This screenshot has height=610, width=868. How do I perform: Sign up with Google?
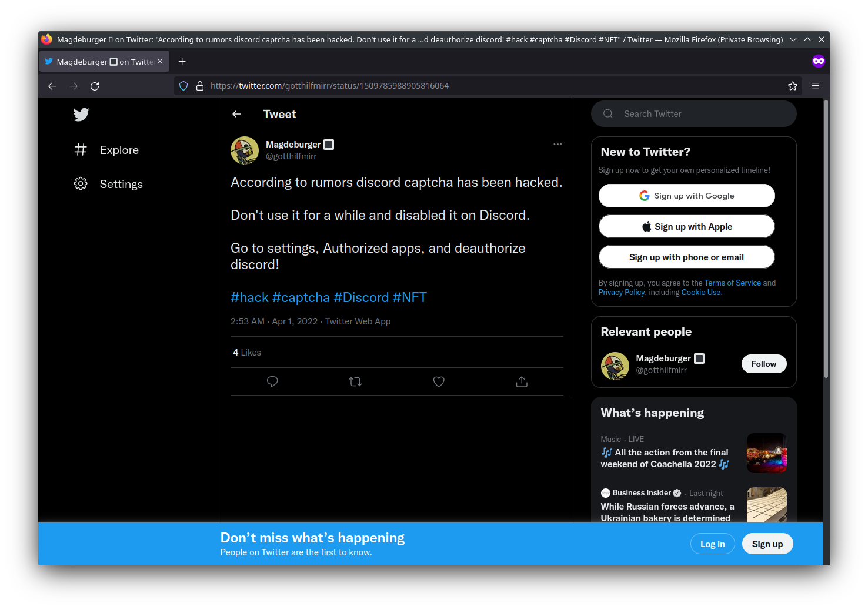[x=687, y=196]
